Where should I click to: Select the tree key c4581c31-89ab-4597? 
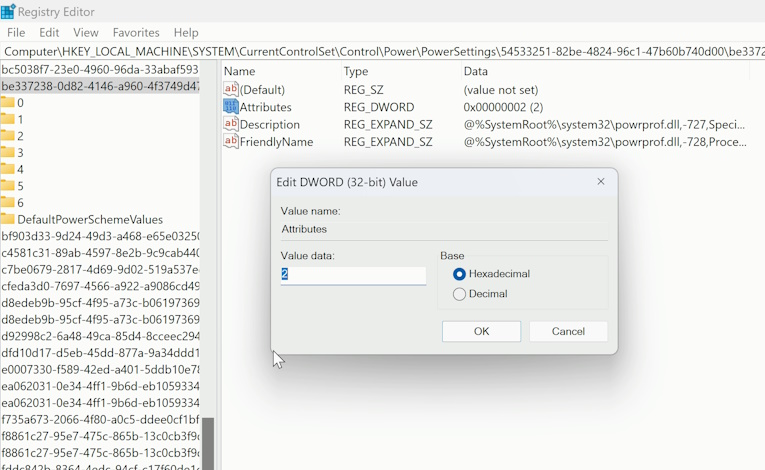(100, 253)
